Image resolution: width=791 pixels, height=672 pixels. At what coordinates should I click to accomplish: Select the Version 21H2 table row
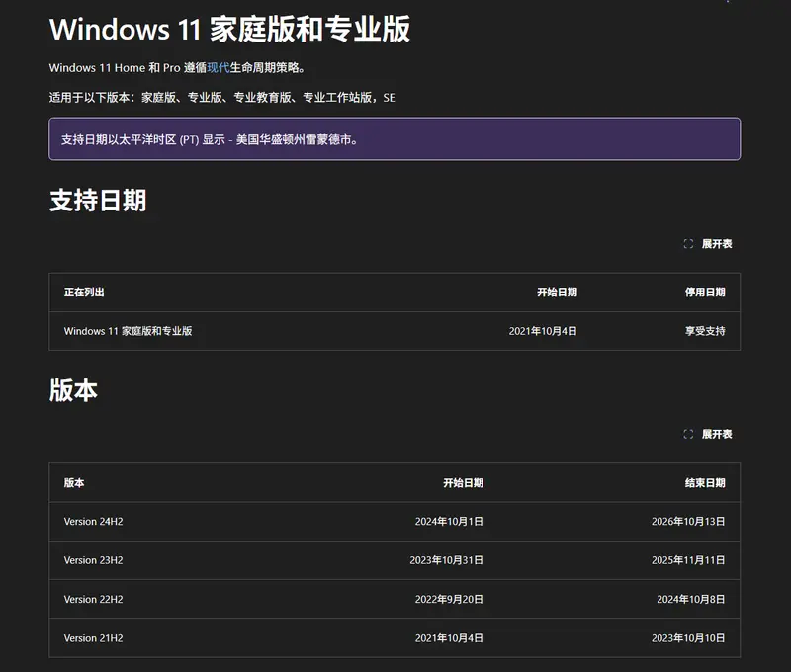[395, 638]
